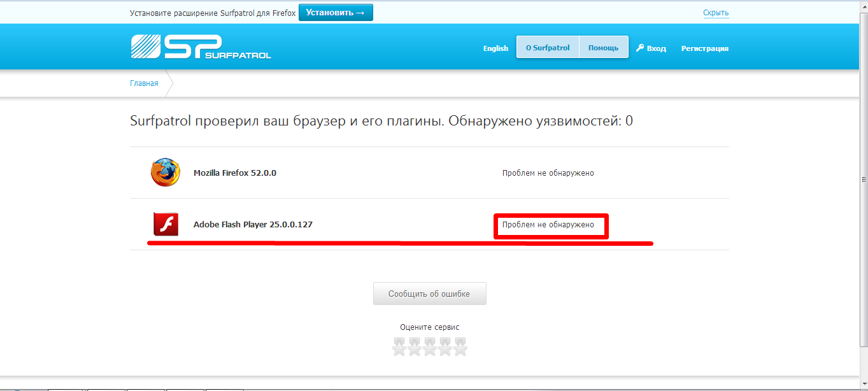868x391 pixels.
Task: Switch site language to English
Action: [495, 48]
